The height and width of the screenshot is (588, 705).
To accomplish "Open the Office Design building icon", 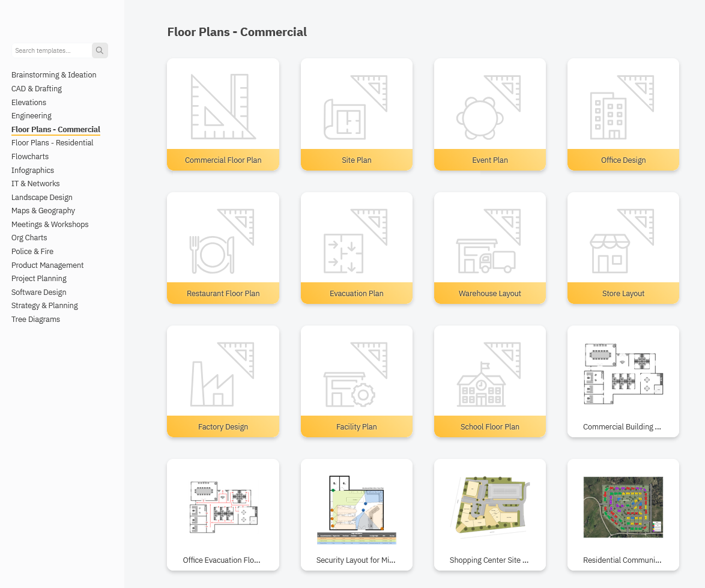I will point(607,116).
